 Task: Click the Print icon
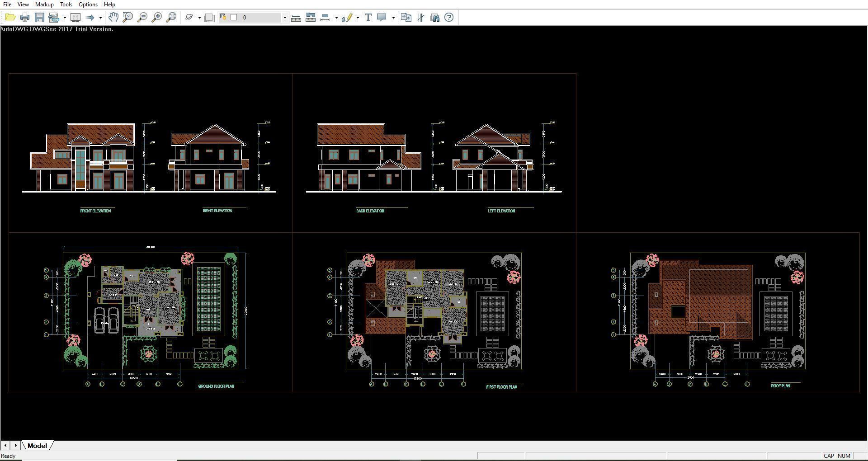click(x=25, y=18)
